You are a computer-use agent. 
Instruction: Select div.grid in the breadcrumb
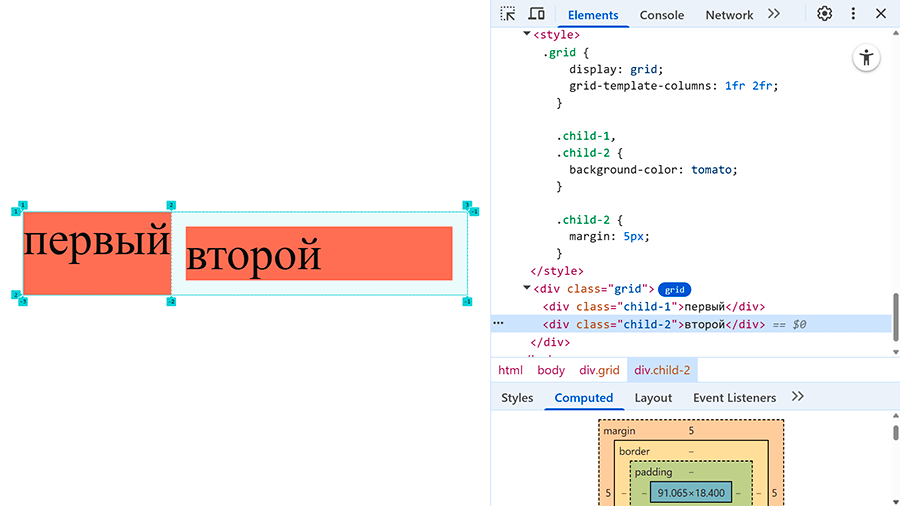point(599,370)
